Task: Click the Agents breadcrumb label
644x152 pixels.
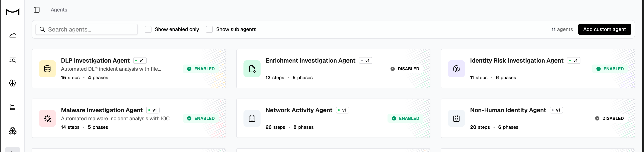Action: pos(59,10)
